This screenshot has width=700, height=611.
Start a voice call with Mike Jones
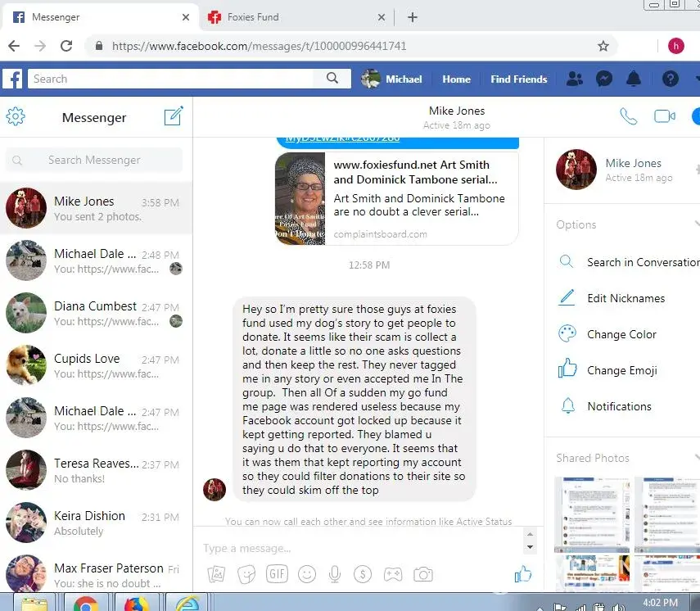point(628,117)
